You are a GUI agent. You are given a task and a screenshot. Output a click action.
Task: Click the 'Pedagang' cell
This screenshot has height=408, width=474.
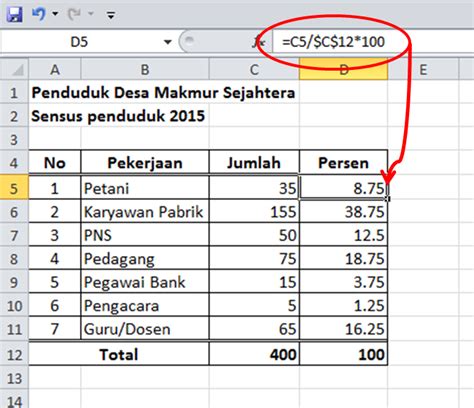click(x=145, y=259)
